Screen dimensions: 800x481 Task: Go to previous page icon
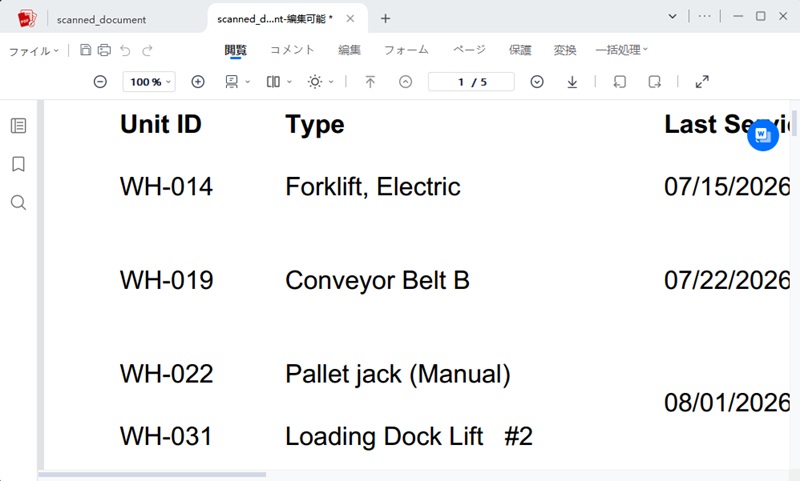(406, 82)
